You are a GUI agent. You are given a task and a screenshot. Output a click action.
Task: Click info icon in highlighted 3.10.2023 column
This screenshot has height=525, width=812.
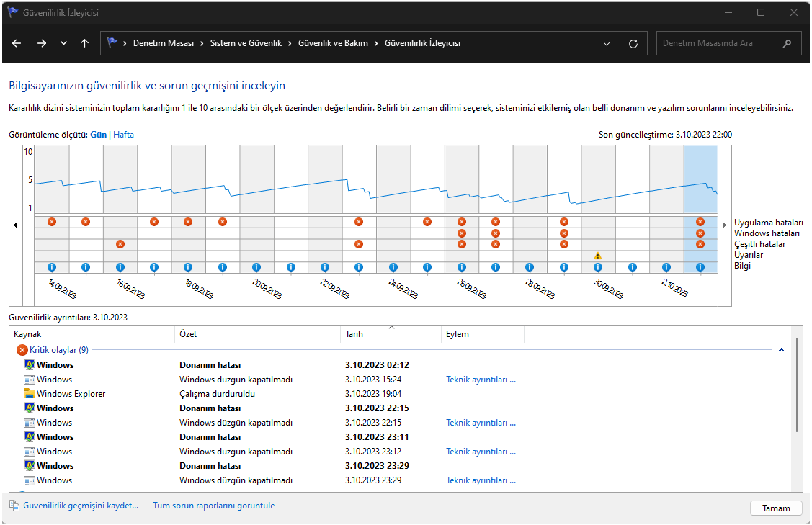click(700, 267)
